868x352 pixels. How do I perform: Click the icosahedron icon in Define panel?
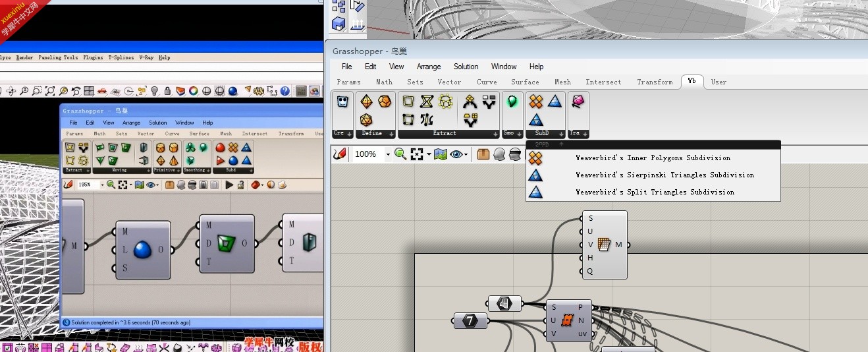click(366, 120)
